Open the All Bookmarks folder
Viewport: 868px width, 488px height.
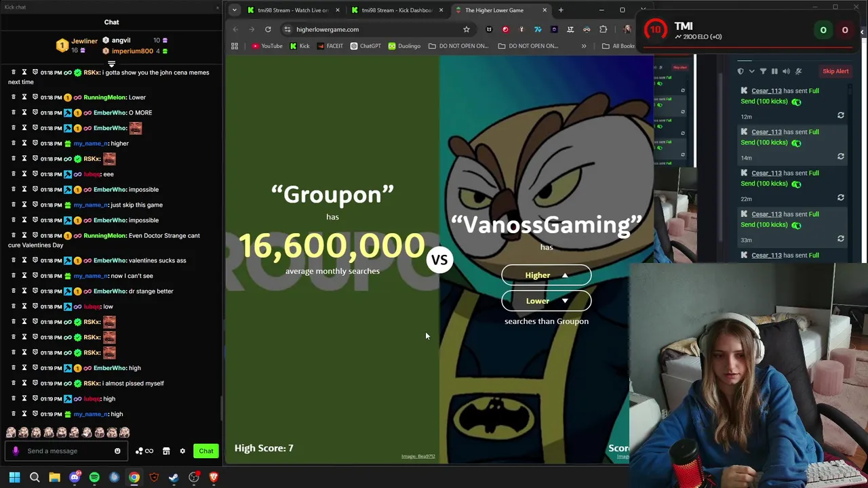pos(618,46)
